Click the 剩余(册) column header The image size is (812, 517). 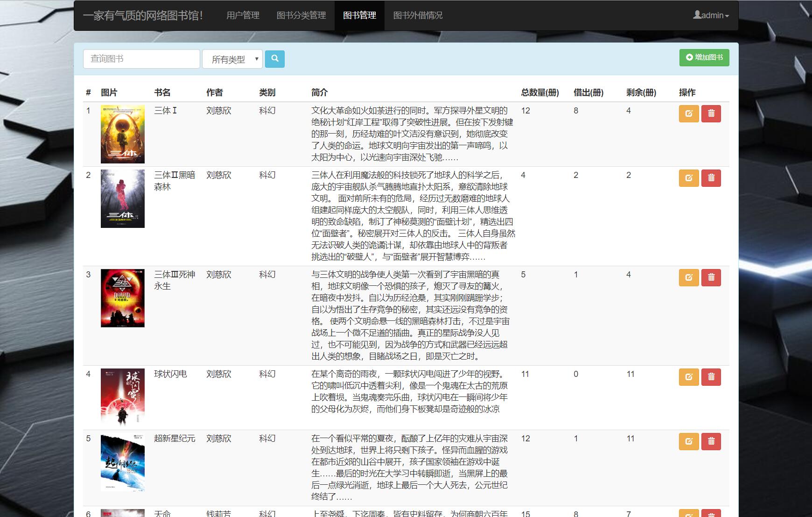pyautogui.click(x=641, y=92)
